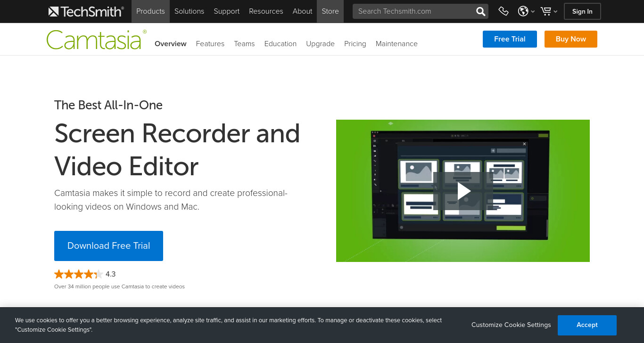Open the Support menu
This screenshot has width=644, height=343.
pos(226,11)
